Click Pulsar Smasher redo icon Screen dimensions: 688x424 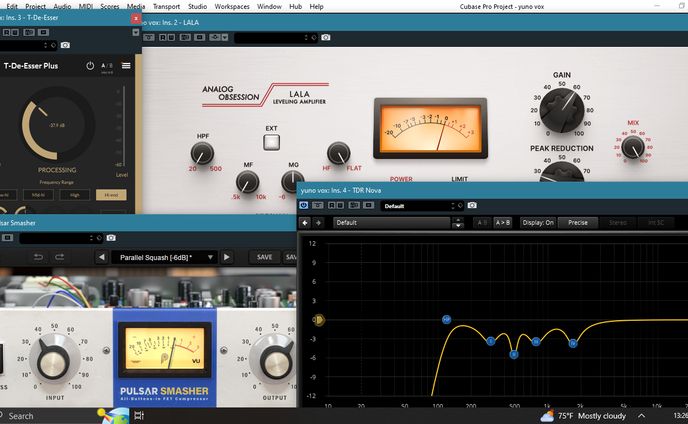pyautogui.click(x=59, y=257)
